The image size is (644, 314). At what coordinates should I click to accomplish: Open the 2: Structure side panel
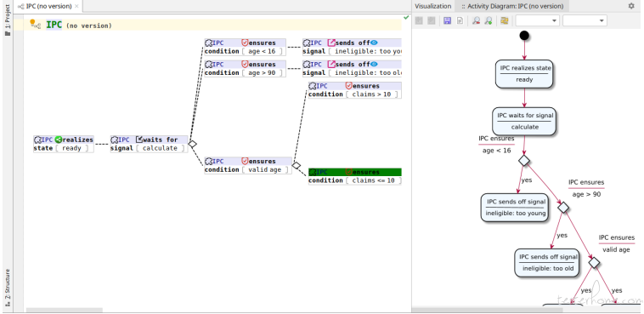[7, 288]
